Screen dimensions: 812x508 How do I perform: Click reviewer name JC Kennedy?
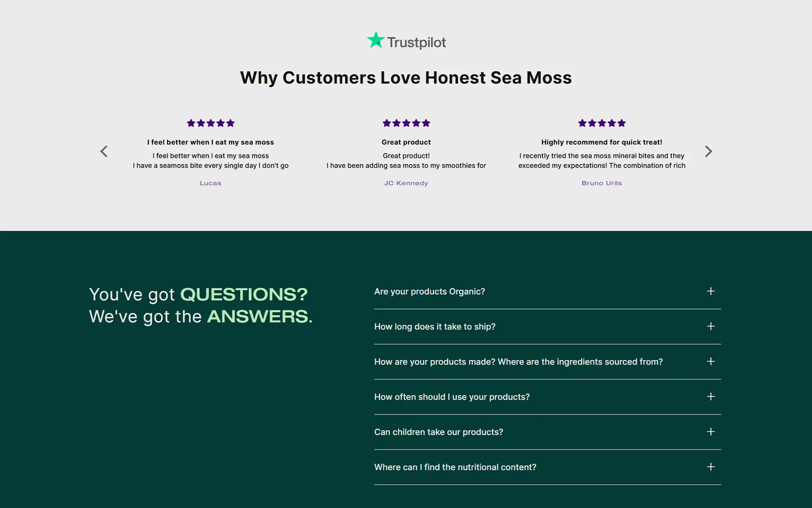(406, 183)
